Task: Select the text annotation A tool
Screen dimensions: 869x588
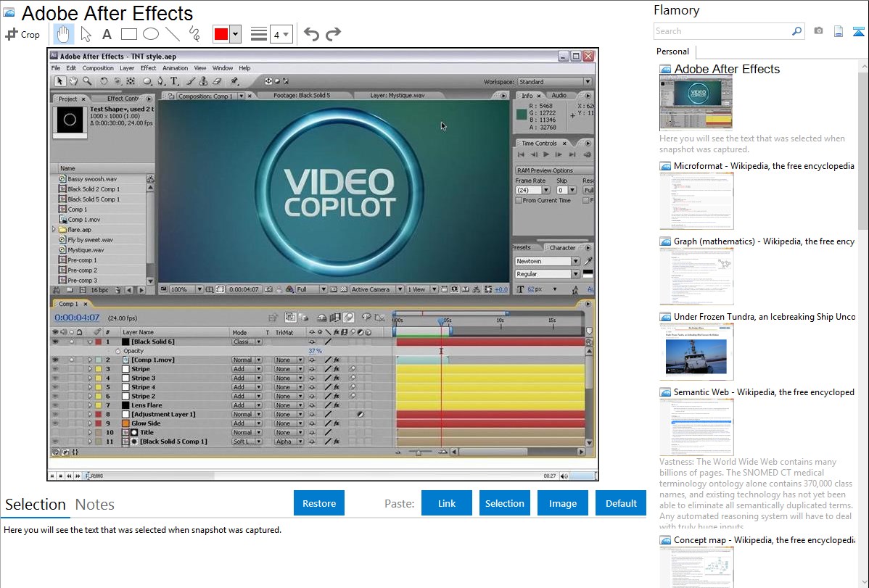Action: [x=107, y=34]
